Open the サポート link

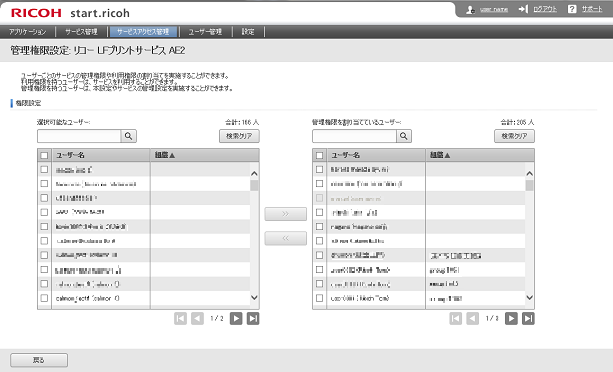592,9
